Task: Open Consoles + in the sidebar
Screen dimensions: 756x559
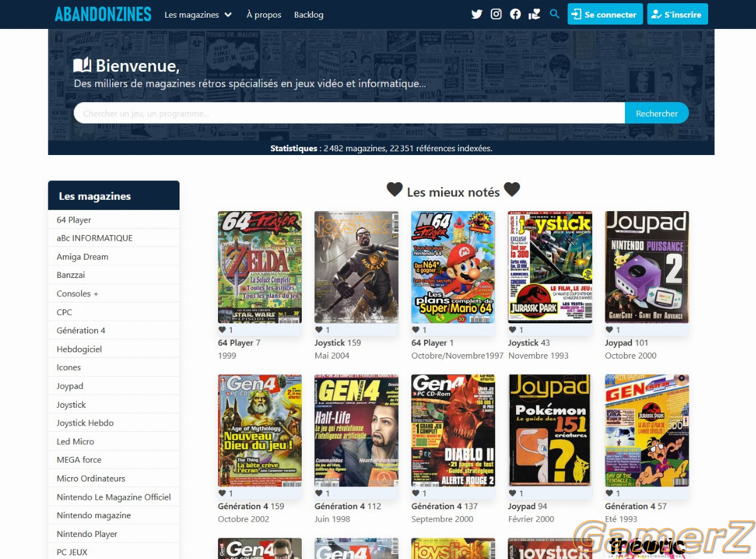Action: coord(113,294)
